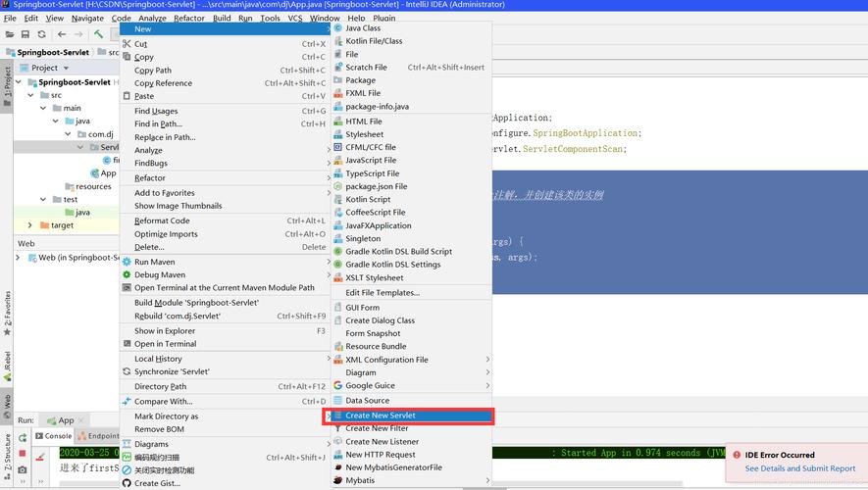The width and height of the screenshot is (868, 490).
Task: Choose HTML File entry
Action: [411, 122]
